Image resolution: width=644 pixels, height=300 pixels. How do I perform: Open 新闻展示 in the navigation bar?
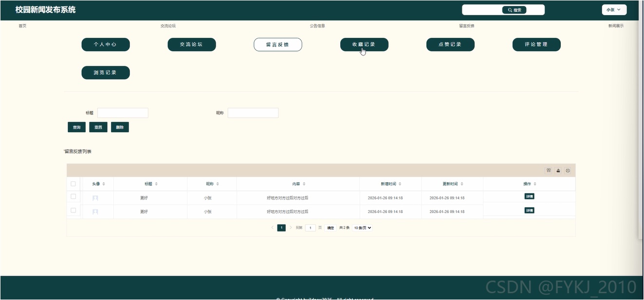(x=616, y=26)
